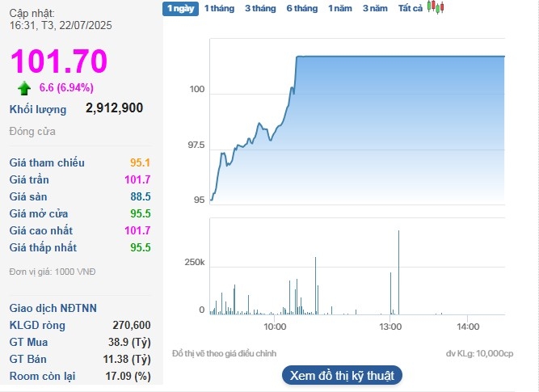This screenshot has height=392, width=539.
Task: Click the 6.6 (6.94%) price change text
Action: pos(65,87)
